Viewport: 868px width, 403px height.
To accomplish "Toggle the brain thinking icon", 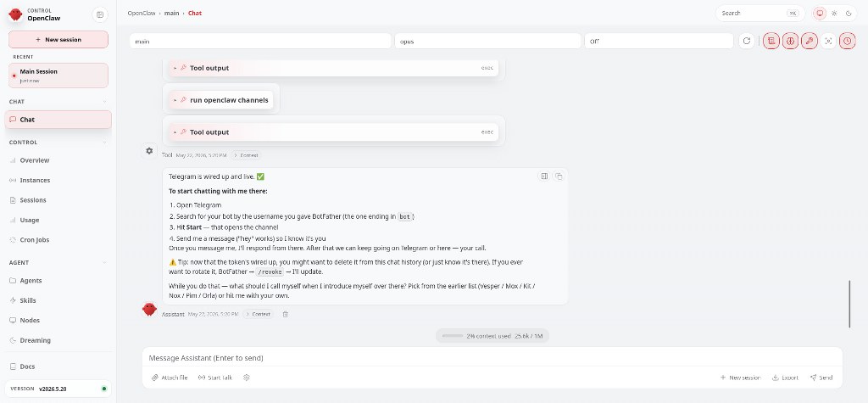I will point(791,41).
